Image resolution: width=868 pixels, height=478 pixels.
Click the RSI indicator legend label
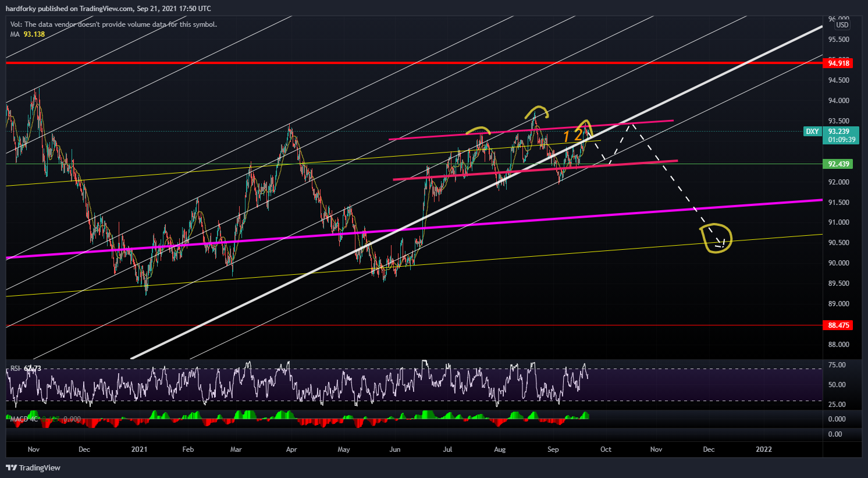click(26, 369)
